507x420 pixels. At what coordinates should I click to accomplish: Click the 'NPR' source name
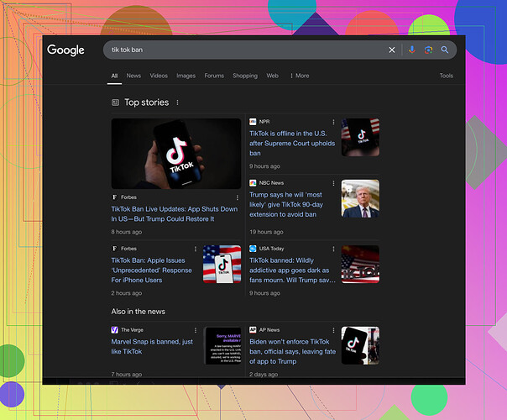click(264, 122)
